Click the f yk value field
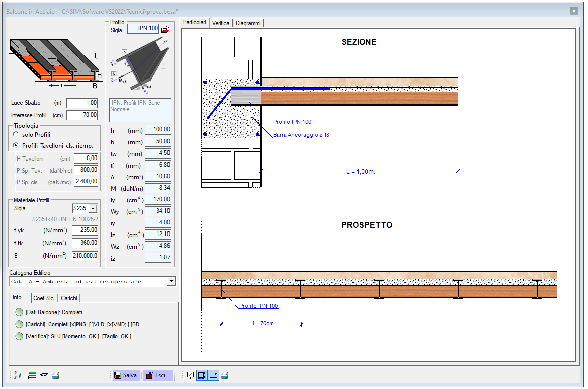 (x=85, y=230)
